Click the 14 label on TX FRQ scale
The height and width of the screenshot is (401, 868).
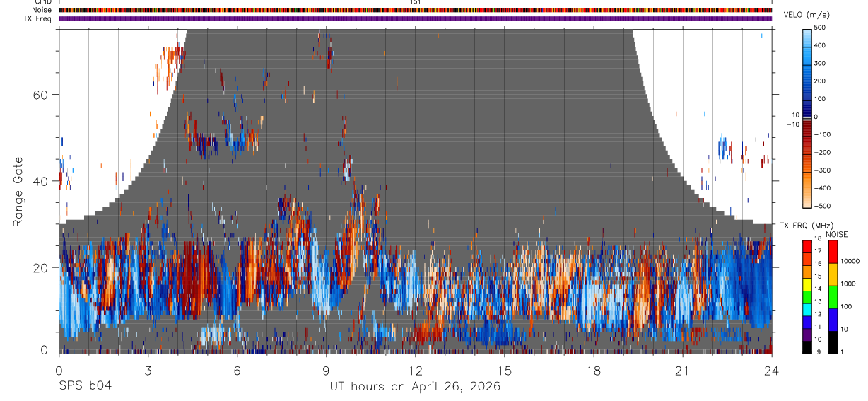click(x=817, y=289)
